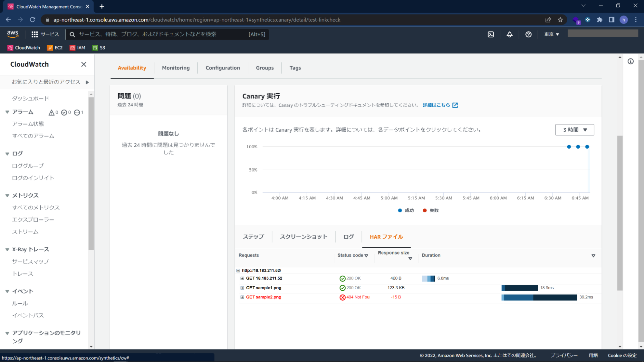Image resolution: width=644 pixels, height=362 pixels.
Task: Select the ステップ tab in HAR section
Action: [x=254, y=237]
